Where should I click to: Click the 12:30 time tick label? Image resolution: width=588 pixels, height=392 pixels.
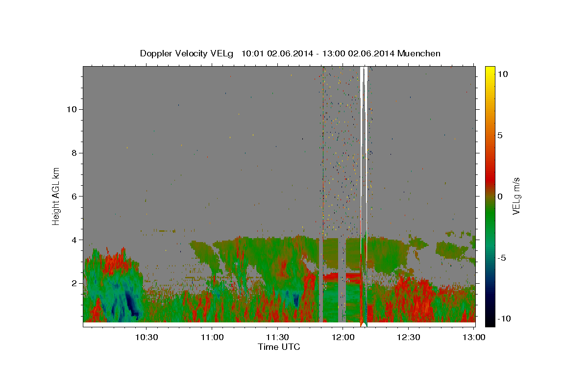pos(409,337)
